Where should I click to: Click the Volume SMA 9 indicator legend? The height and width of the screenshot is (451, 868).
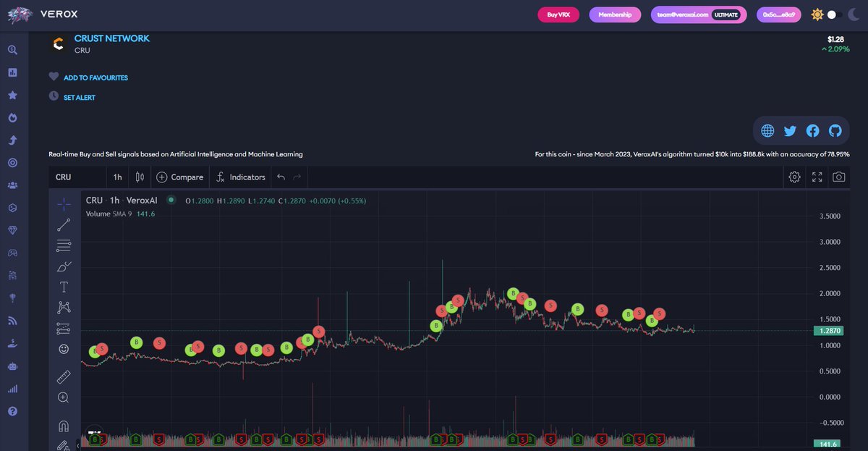pyautogui.click(x=121, y=214)
